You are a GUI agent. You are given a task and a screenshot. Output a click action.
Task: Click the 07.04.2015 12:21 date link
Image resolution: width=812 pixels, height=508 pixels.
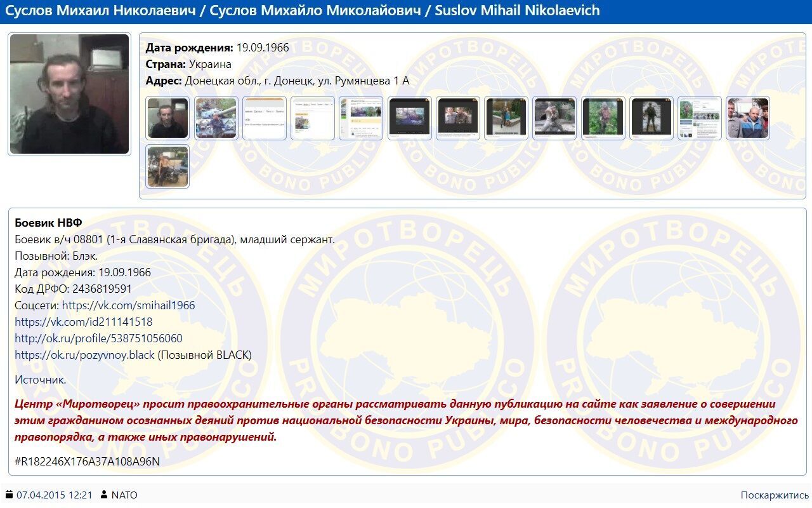tap(55, 495)
